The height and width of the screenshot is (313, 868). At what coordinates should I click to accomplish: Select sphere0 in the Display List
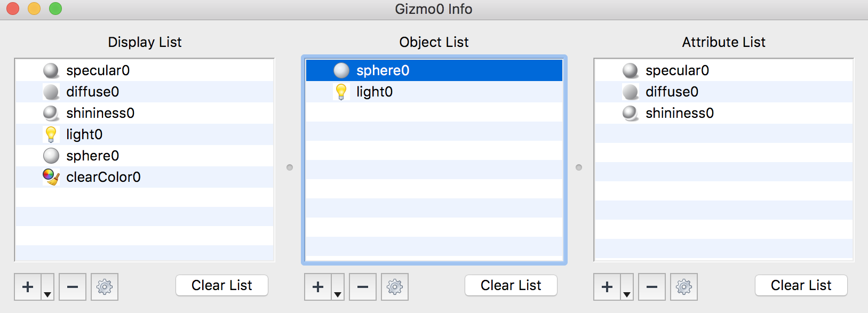92,156
